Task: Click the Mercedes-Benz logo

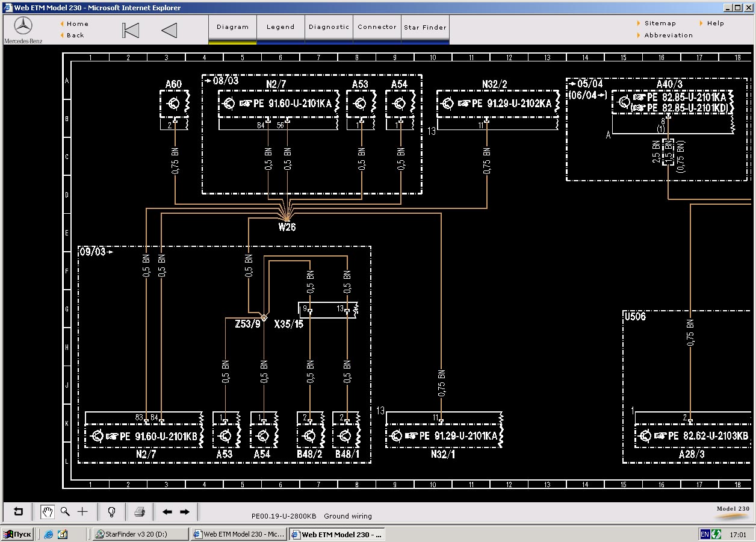Action: 23,30
